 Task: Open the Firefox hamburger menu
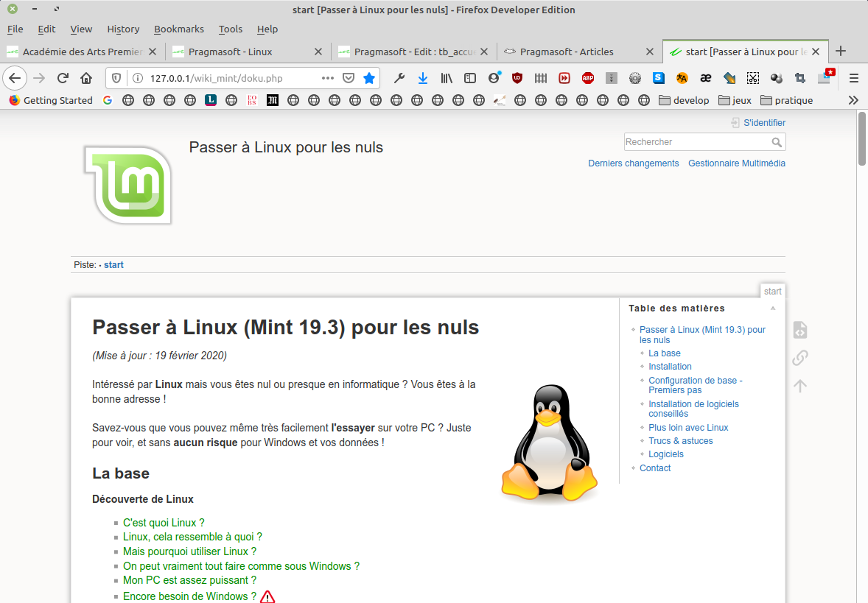coord(853,78)
